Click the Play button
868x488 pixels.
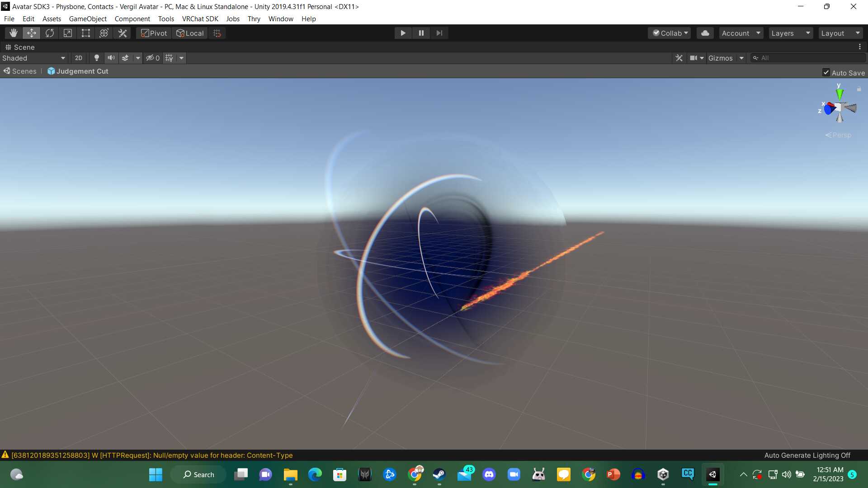pyautogui.click(x=403, y=33)
